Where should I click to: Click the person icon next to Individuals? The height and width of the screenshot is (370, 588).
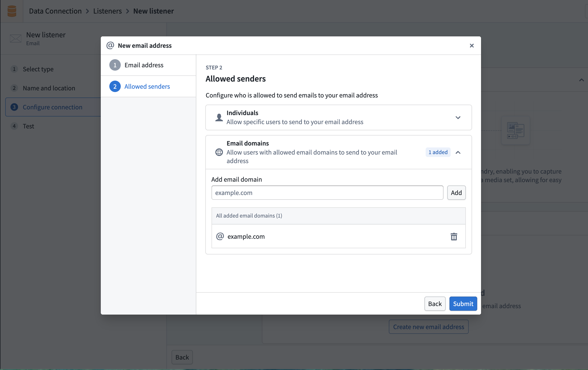219,117
